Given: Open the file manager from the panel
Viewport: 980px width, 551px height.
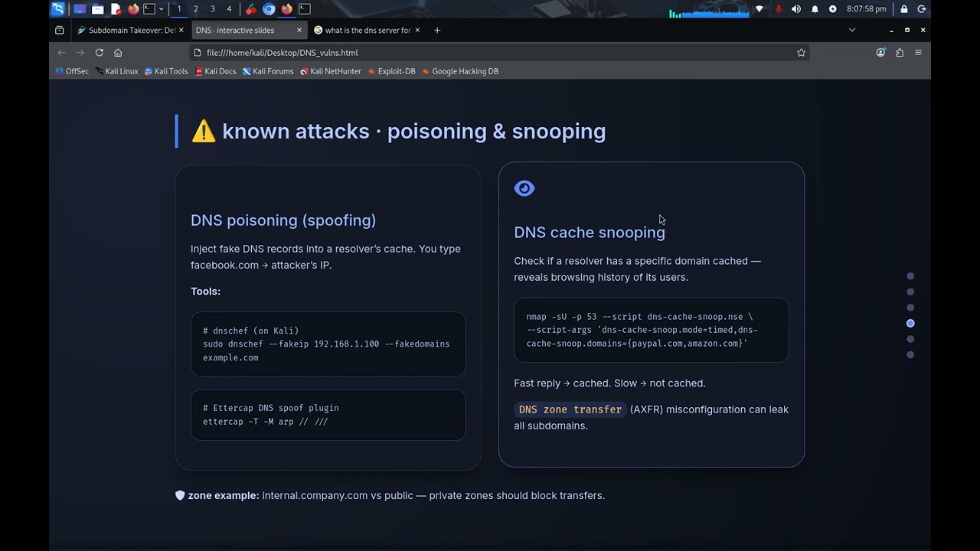Looking at the screenshot, I should [x=97, y=9].
